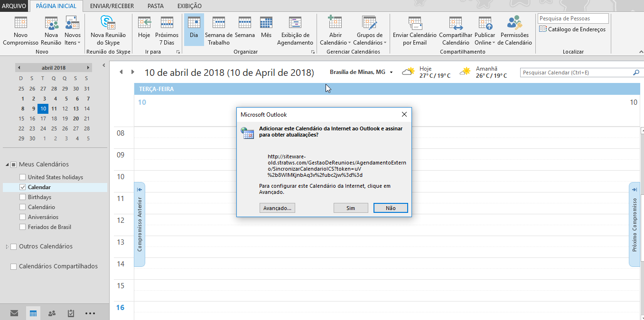The image size is (644, 320).
Task: Open the Abrir Calendário dropdown
Action: coord(336,31)
